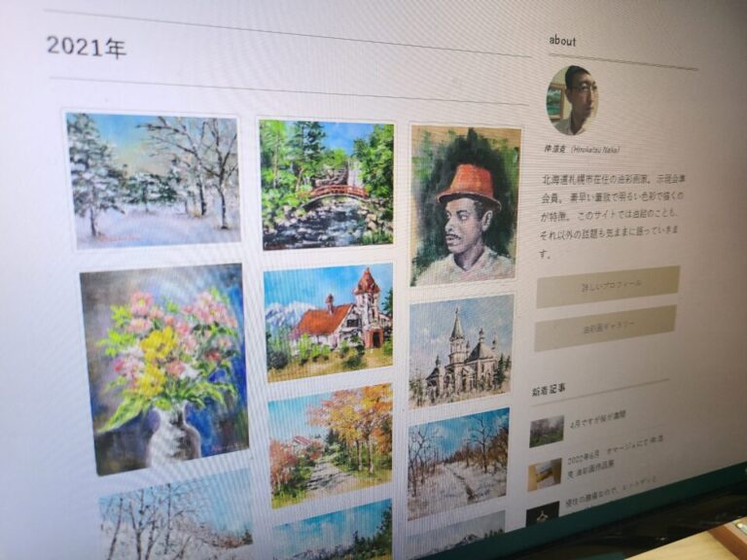Open the flower bouquet in vase painting
This screenshot has height=560, width=747.
(x=164, y=369)
